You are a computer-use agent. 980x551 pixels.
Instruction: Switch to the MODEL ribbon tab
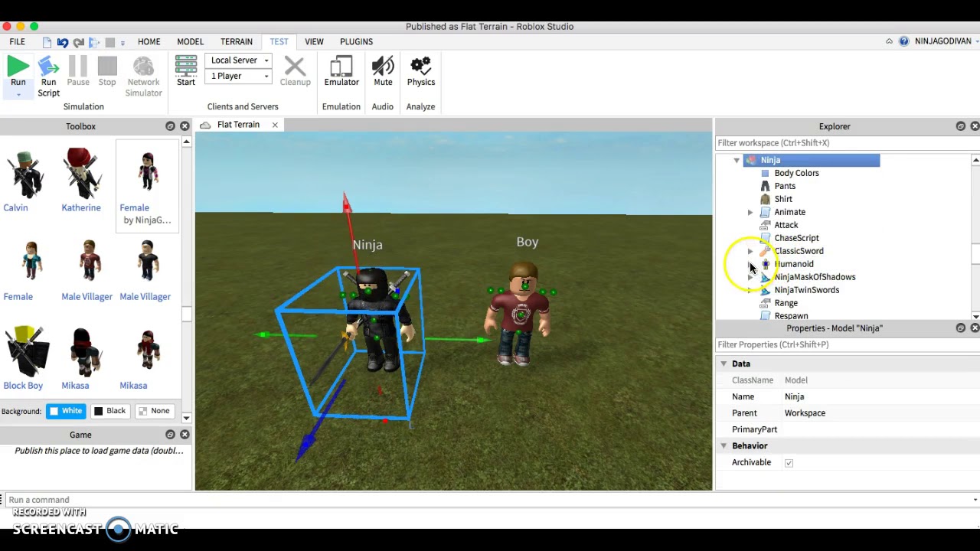(191, 41)
